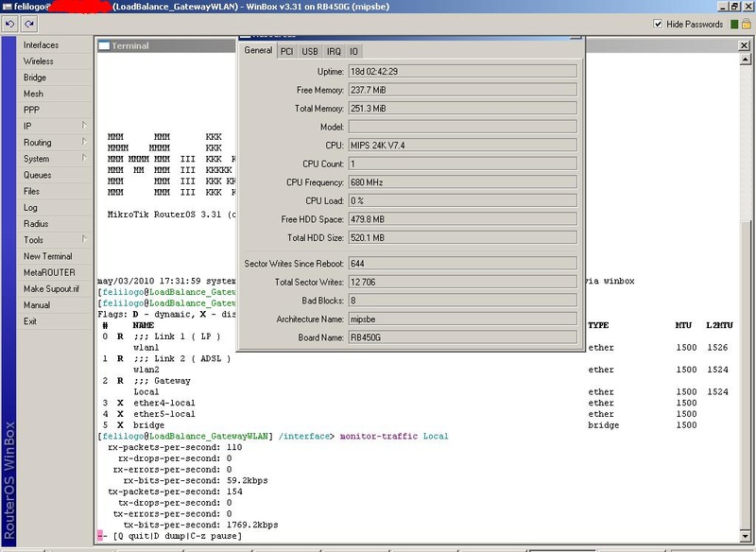This screenshot has height=552, width=756.
Task: Expand the IP submenu arrow
Action: pyautogui.click(x=84, y=126)
